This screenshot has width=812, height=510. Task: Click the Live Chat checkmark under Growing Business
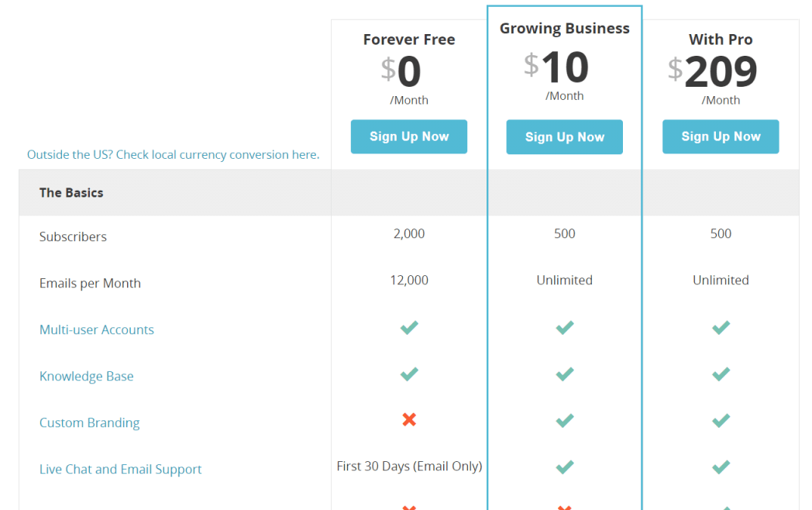click(x=564, y=467)
